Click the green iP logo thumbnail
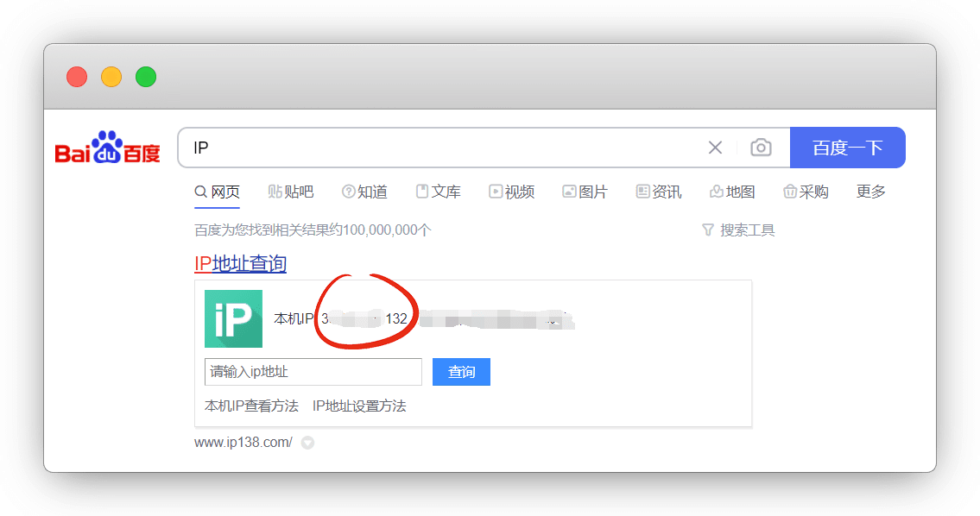 coord(233,319)
